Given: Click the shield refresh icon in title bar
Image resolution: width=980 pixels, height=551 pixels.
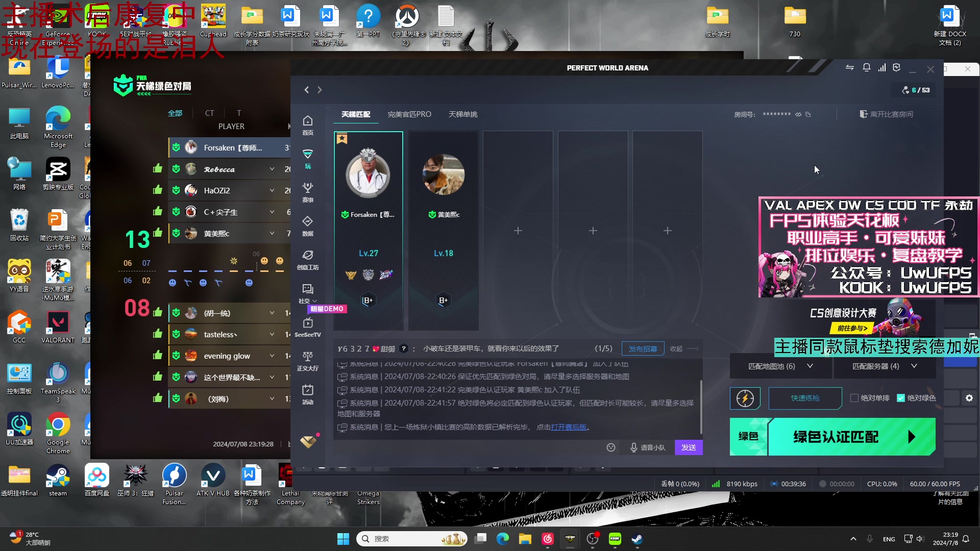Looking at the screenshot, I should coord(897,67).
